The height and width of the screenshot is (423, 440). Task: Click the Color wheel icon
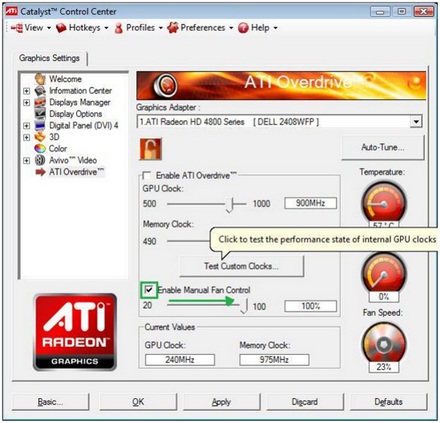click(40, 149)
